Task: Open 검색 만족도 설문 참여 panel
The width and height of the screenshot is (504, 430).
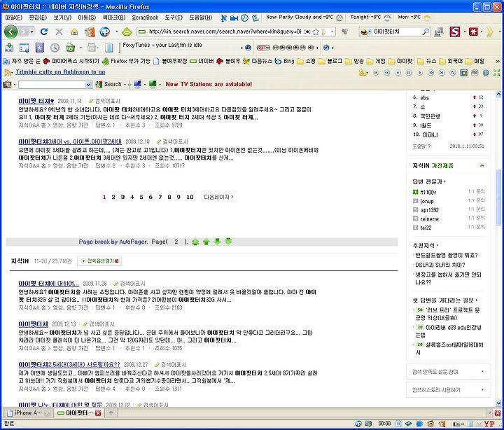Action: tap(449, 372)
